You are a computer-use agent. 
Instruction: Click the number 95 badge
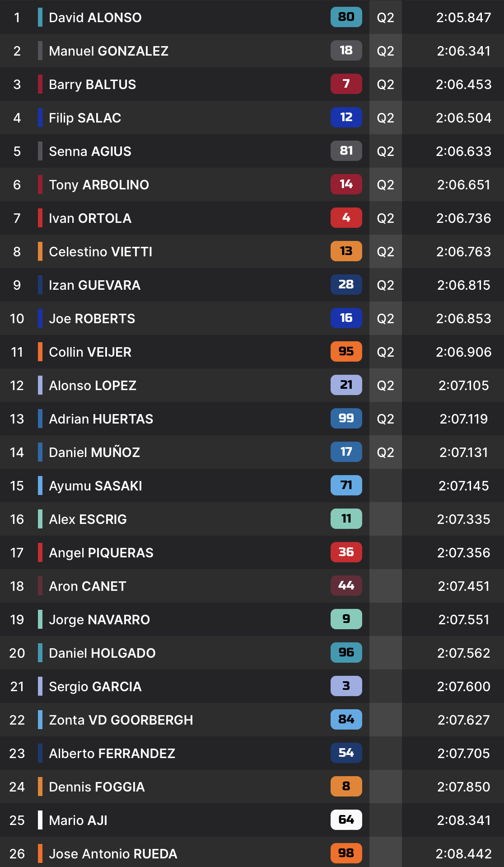[346, 352]
